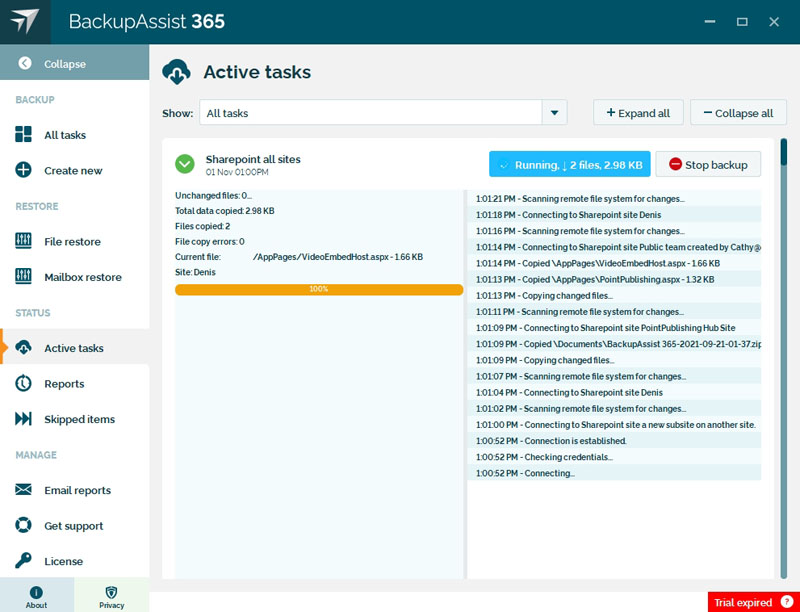
Task: Click the Privacy shield icon
Action: click(x=111, y=592)
